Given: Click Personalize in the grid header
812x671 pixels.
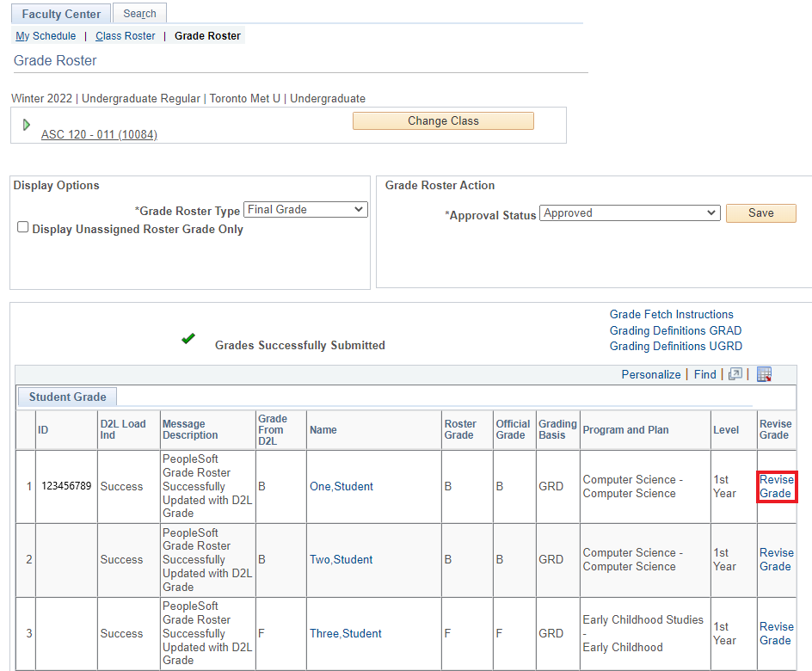Looking at the screenshot, I should 650,374.
